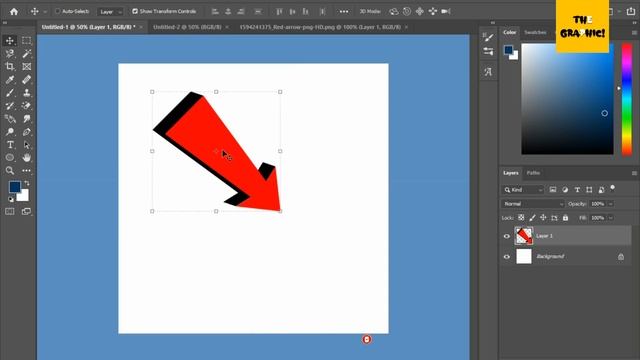Select the Dodge tool

(x=10, y=132)
